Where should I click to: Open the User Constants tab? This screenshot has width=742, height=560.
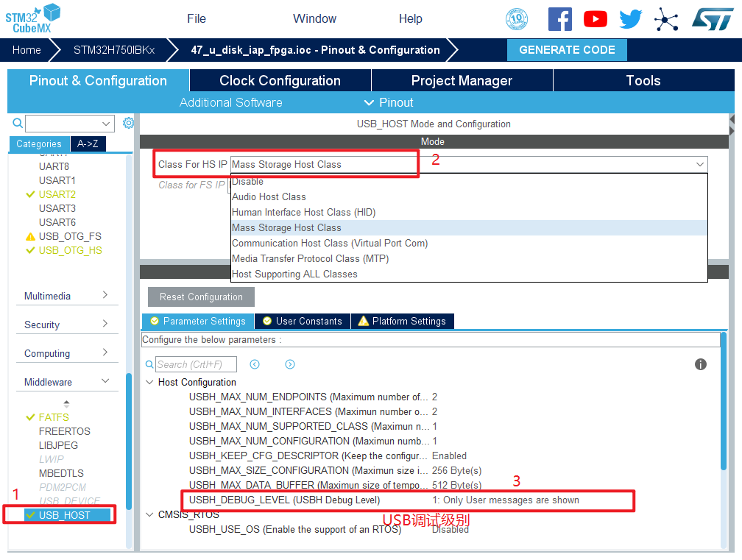tap(302, 322)
